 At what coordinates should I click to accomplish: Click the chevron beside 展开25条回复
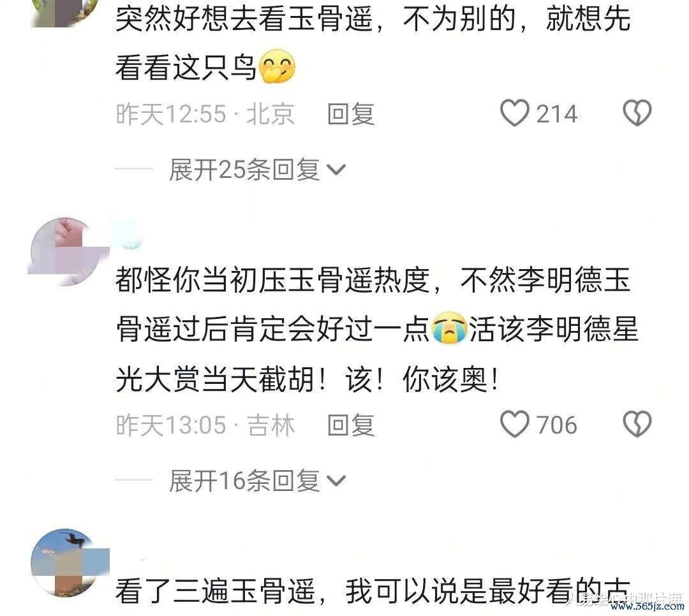tap(337, 170)
